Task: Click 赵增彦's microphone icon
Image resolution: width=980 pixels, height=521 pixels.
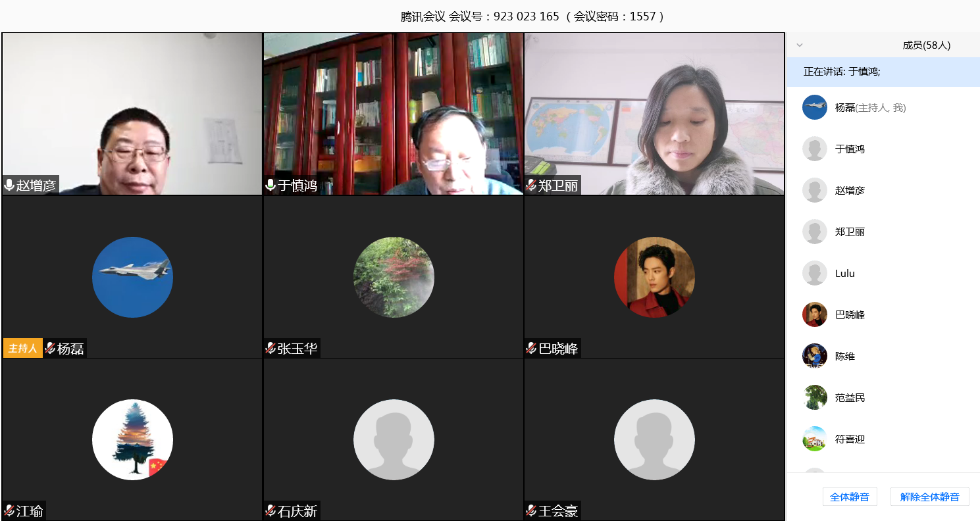Action: 9,186
